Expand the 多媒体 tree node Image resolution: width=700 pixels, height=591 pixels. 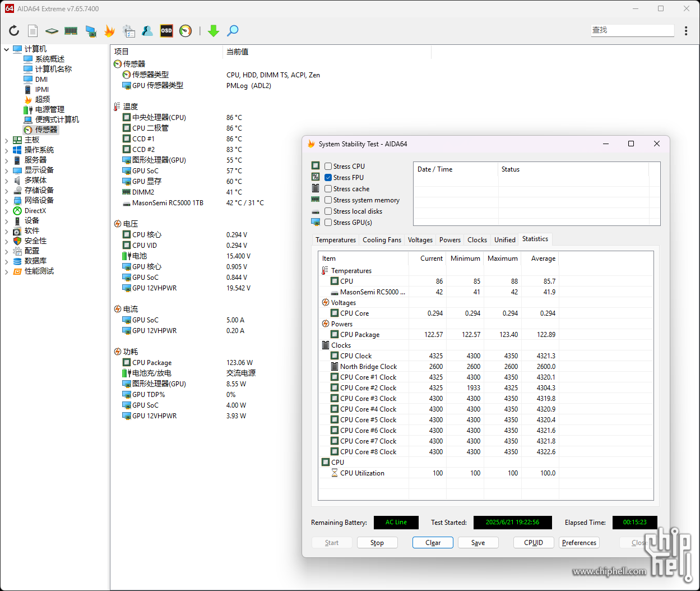[7, 181]
